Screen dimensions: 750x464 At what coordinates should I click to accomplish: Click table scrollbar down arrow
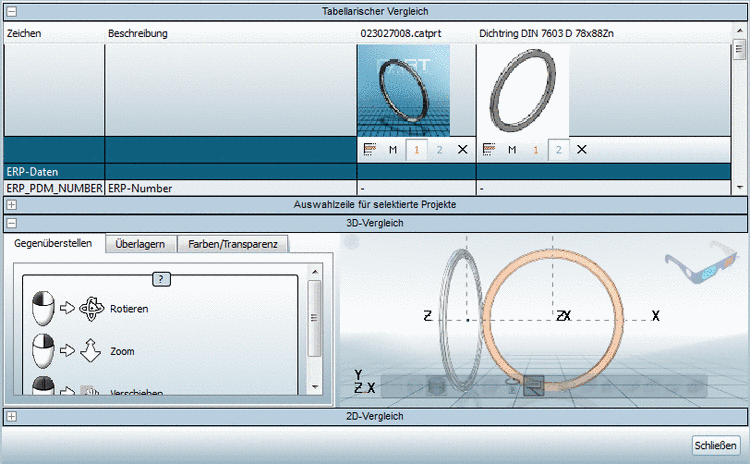click(739, 188)
